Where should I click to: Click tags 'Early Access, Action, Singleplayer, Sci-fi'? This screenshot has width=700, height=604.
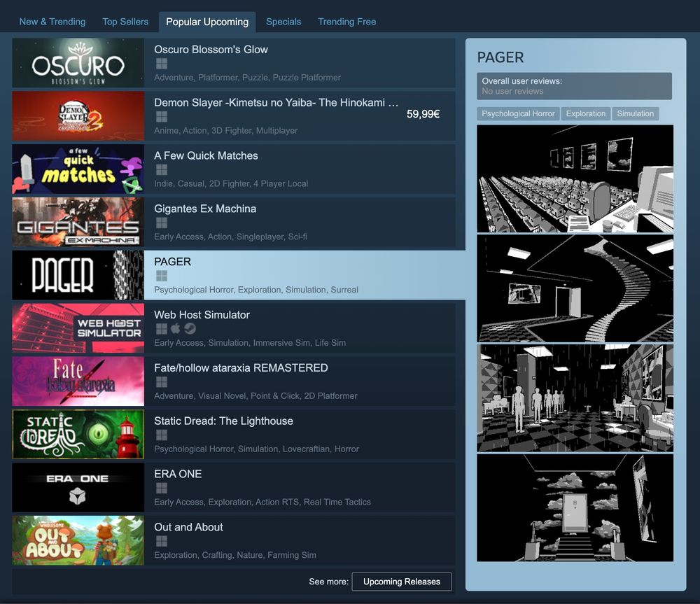(x=230, y=237)
